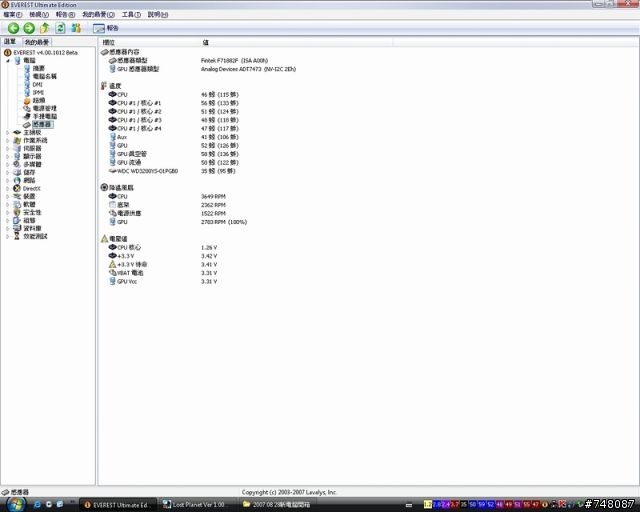Switch to Lost Planet Ver 1.00 taskbar button
This screenshot has width=640, height=512.
(198, 505)
